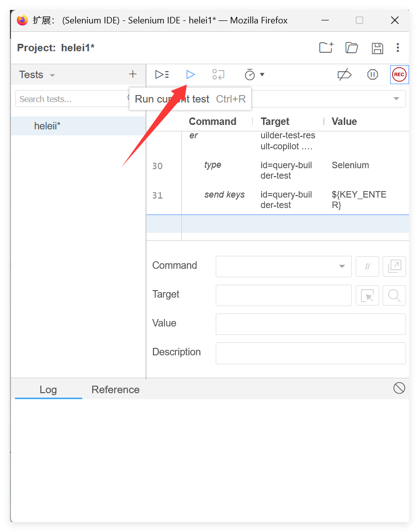The image size is (419, 532).
Task: Click the Target column header
Action: click(275, 121)
